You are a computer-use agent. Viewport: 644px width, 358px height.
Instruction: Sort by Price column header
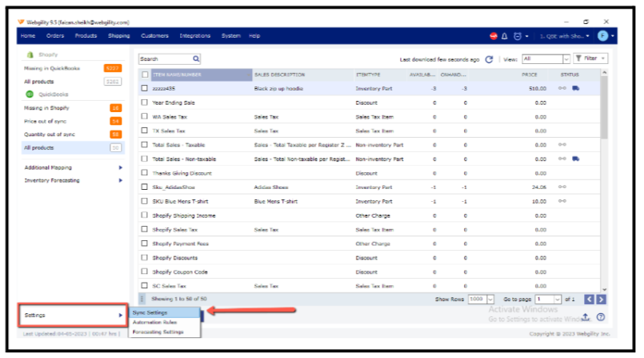[x=530, y=74]
